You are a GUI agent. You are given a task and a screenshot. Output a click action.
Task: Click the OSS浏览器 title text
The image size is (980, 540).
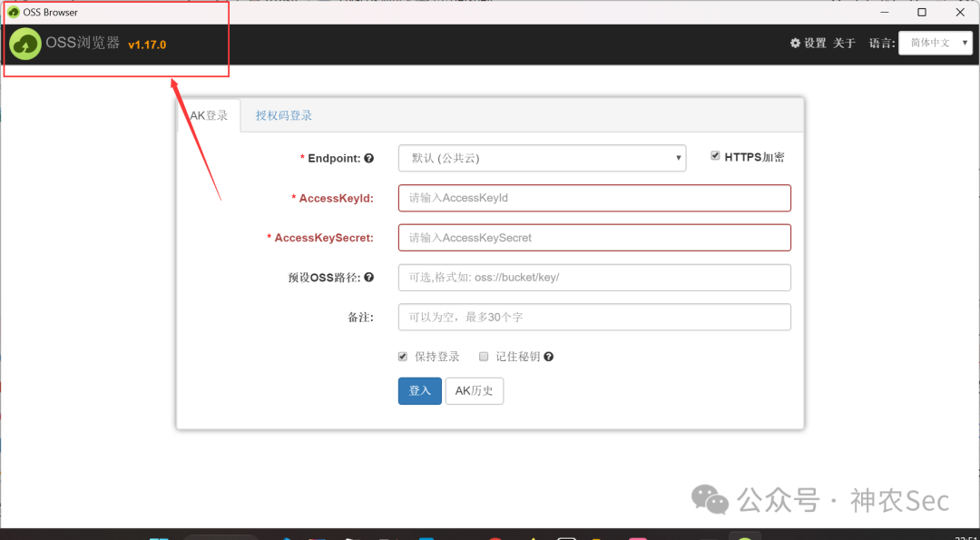(x=83, y=43)
